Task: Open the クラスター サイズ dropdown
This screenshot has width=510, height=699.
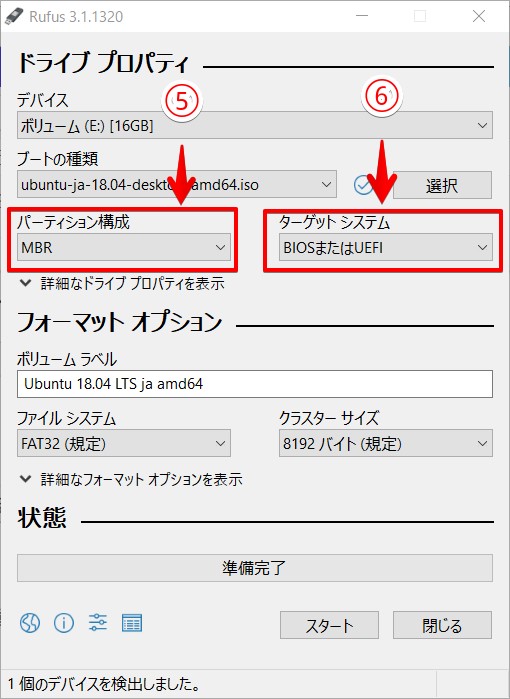Action: (386, 443)
